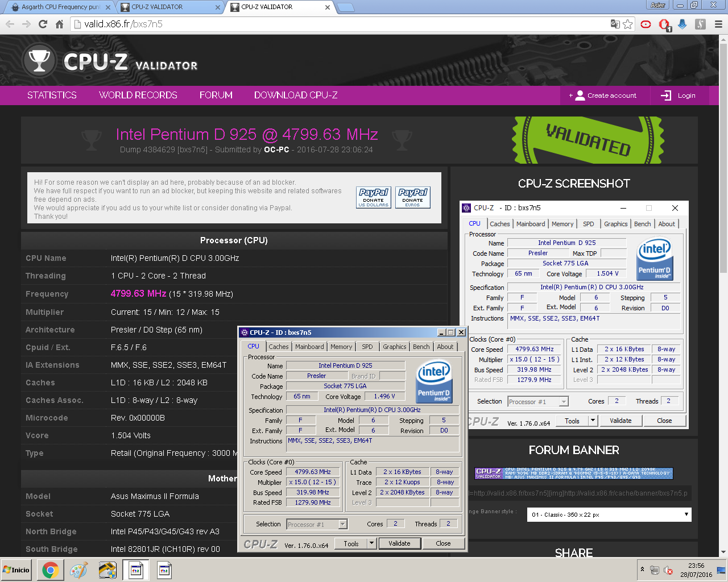Click the Create account person icon
728x582 pixels.
[580, 95]
